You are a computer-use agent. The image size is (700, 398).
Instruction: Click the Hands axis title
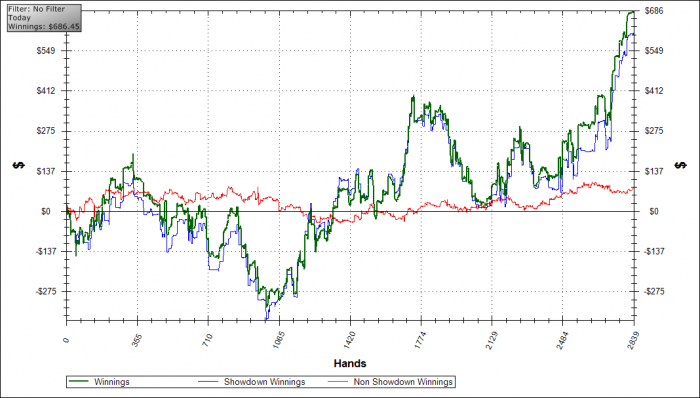(x=350, y=364)
